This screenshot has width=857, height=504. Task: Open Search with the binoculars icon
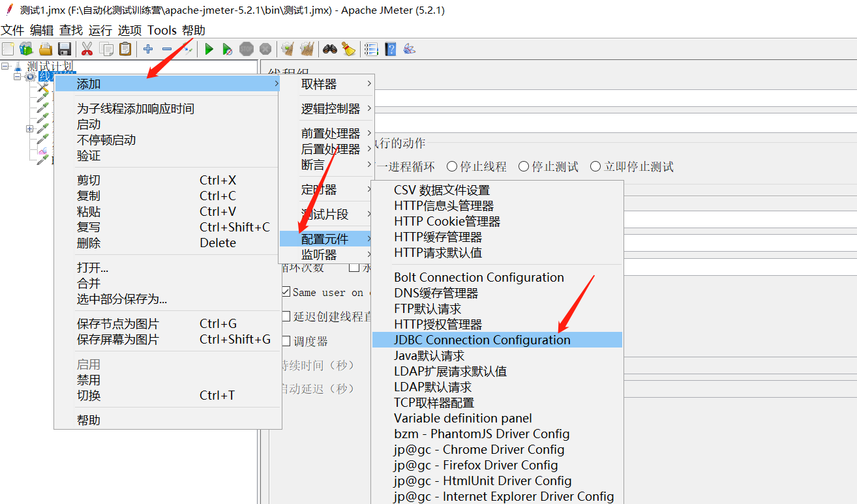point(330,49)
